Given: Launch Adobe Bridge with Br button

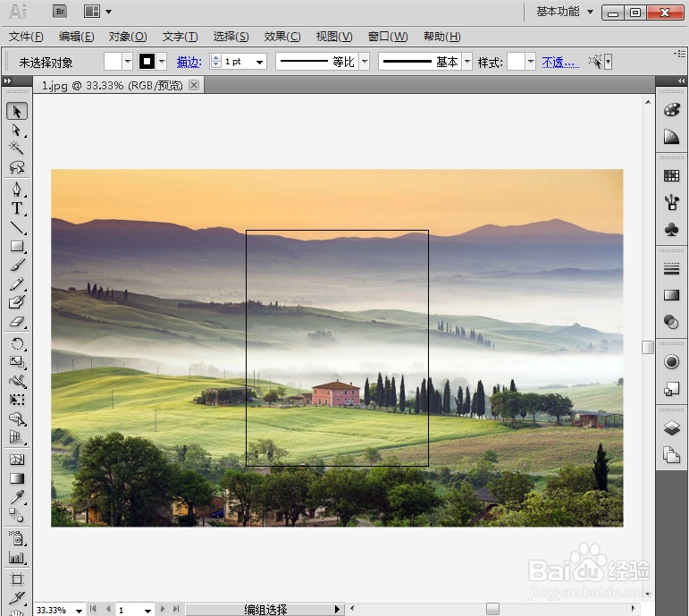Looking at the screenshot, I should pos(60,12).
